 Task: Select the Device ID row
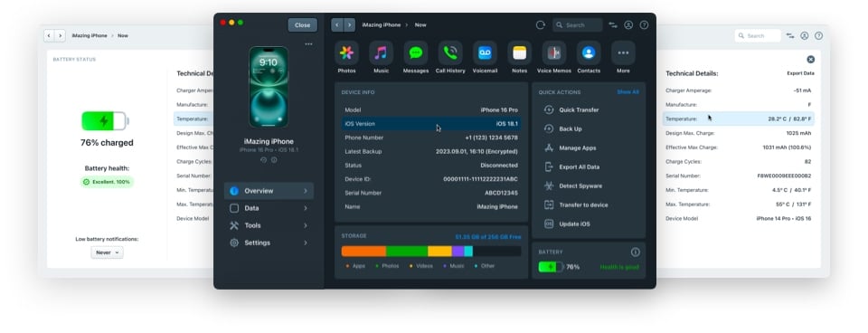pos(430,179)
